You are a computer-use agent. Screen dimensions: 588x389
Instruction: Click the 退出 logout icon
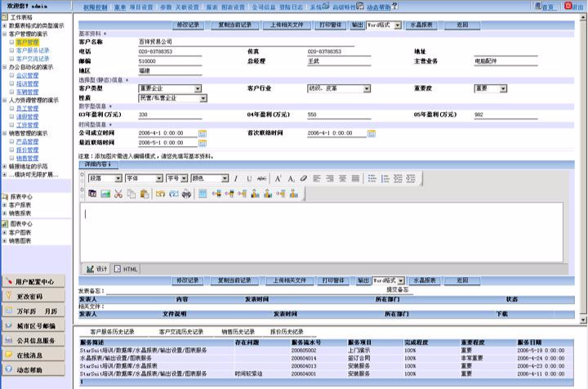(x=568, y=5)
